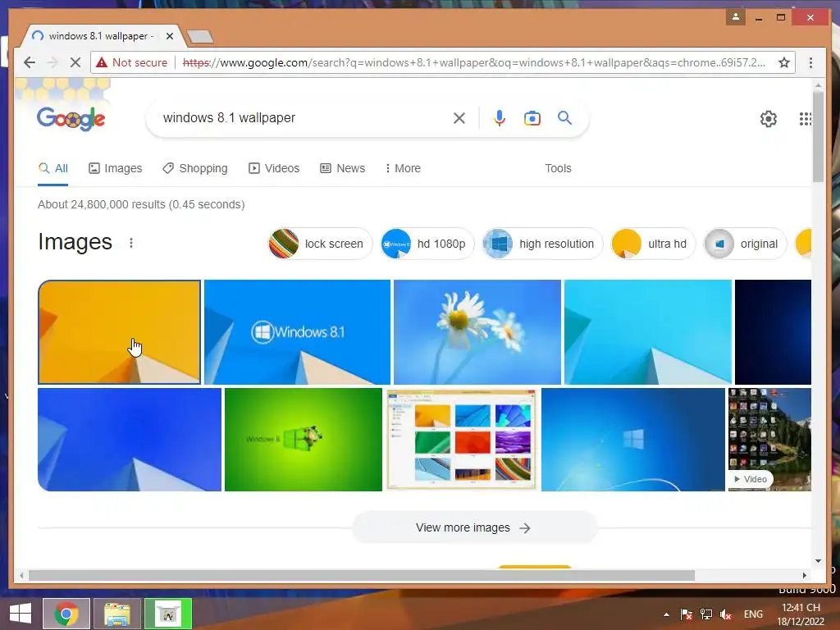Viewport: 840px width, 630px height.
Task: Open the Windows Start button
Action: tap(21, 614)
